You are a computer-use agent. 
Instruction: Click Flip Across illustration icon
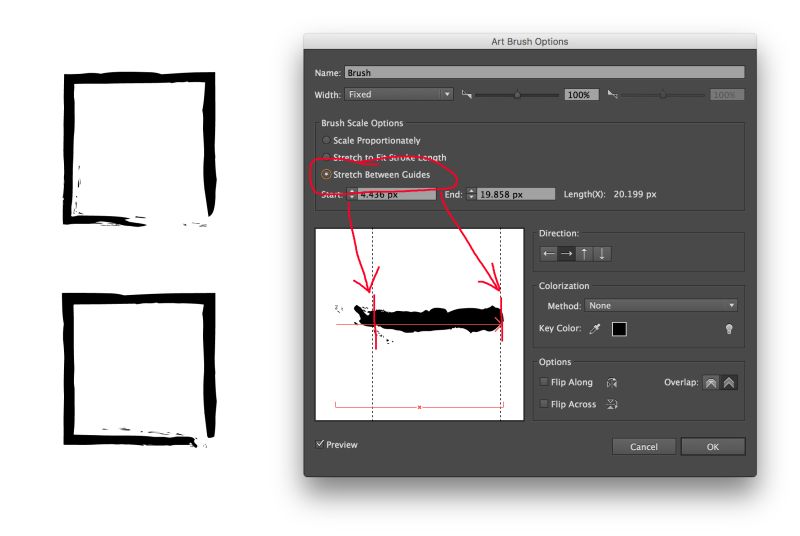click(612, 404)
